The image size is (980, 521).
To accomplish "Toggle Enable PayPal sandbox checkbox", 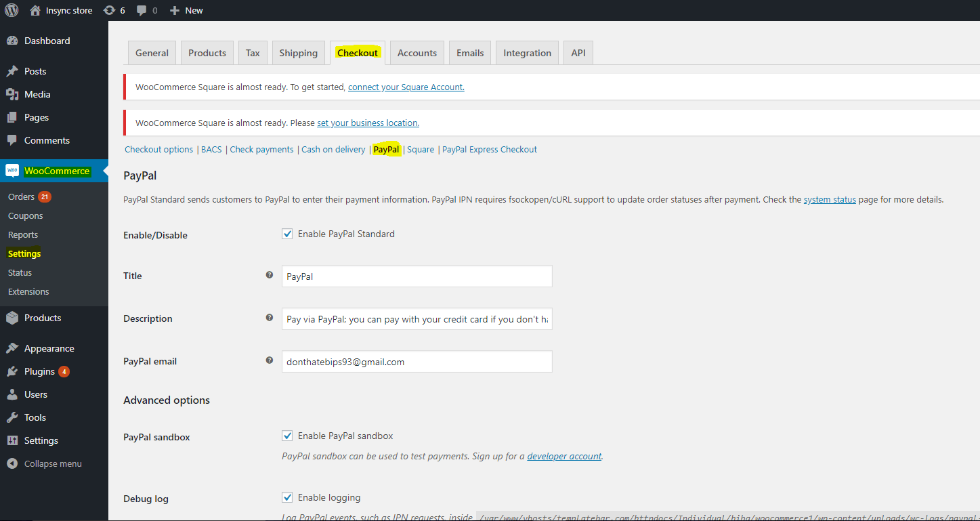I will [x=287, y=436].
